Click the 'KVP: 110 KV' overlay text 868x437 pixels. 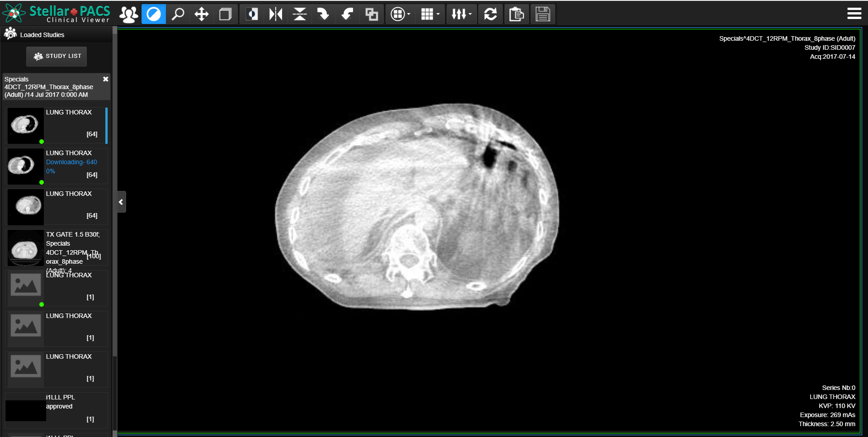click(837, 406)
